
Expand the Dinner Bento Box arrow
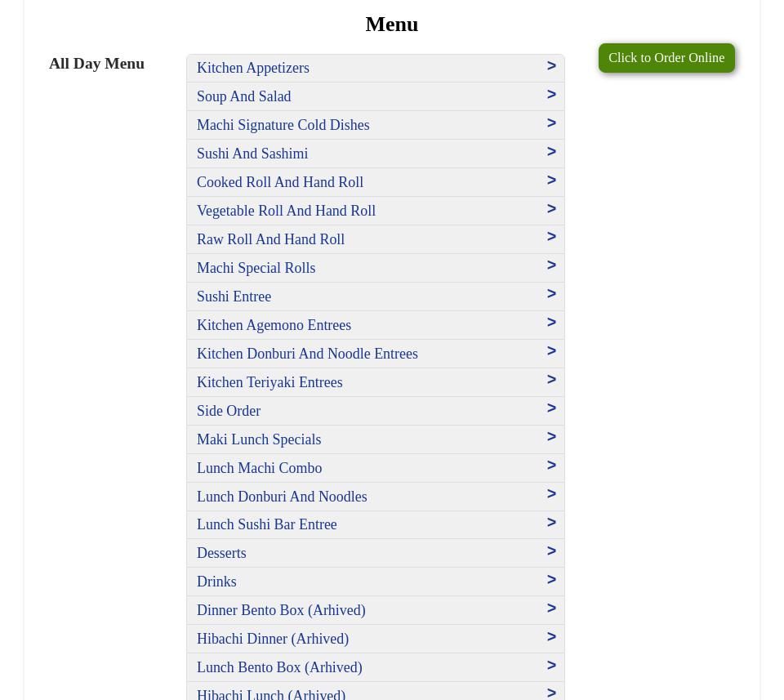[x=551, y=609]
